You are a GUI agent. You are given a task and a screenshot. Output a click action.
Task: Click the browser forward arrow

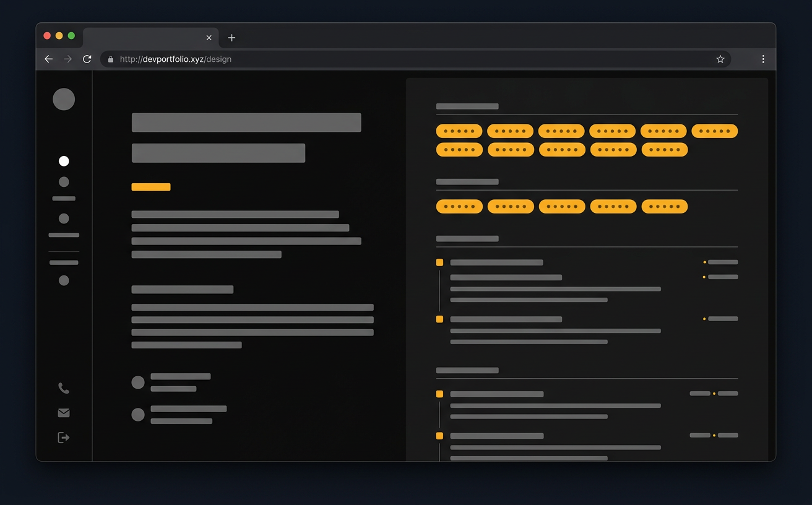point(68,59)
